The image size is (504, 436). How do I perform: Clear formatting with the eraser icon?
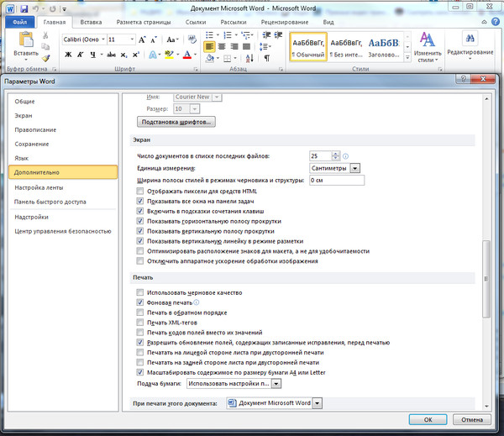(192, 39)
